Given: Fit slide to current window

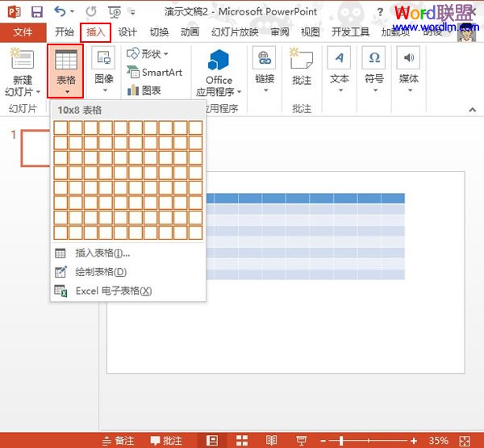Looking at the screenshot, I should click(x=465, y=441).
